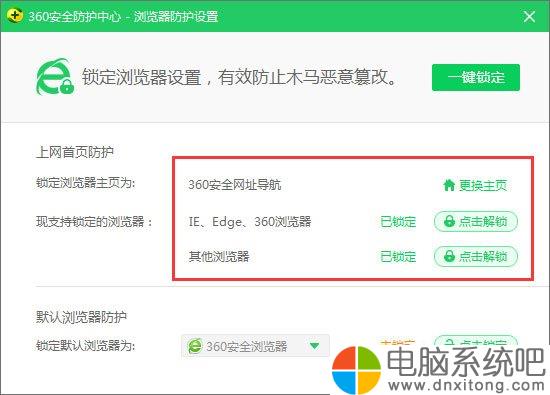Click the browser lock icon in header
The image size is (550, 395).
coord(55,77)
